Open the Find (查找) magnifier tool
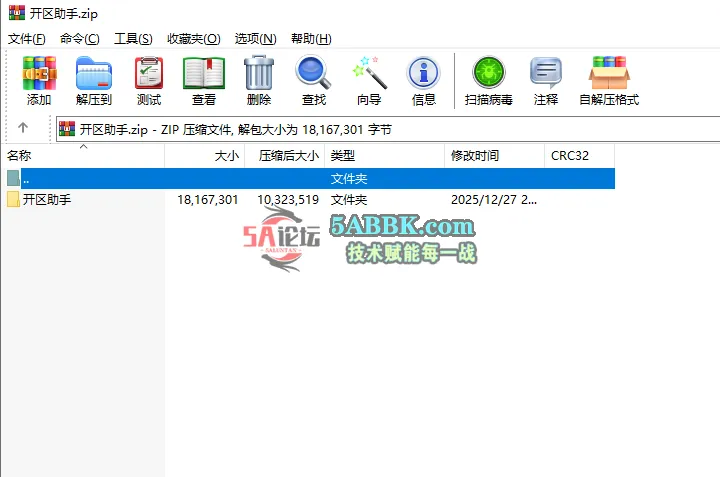Image resolution: width=720 pixels, height=477 pixels. (x=314, y=80)
